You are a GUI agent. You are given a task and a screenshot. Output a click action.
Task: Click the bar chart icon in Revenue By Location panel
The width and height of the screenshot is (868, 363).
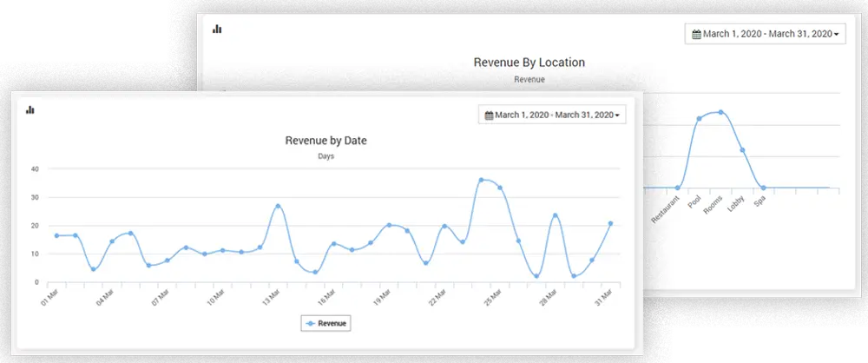coord(217,29)
